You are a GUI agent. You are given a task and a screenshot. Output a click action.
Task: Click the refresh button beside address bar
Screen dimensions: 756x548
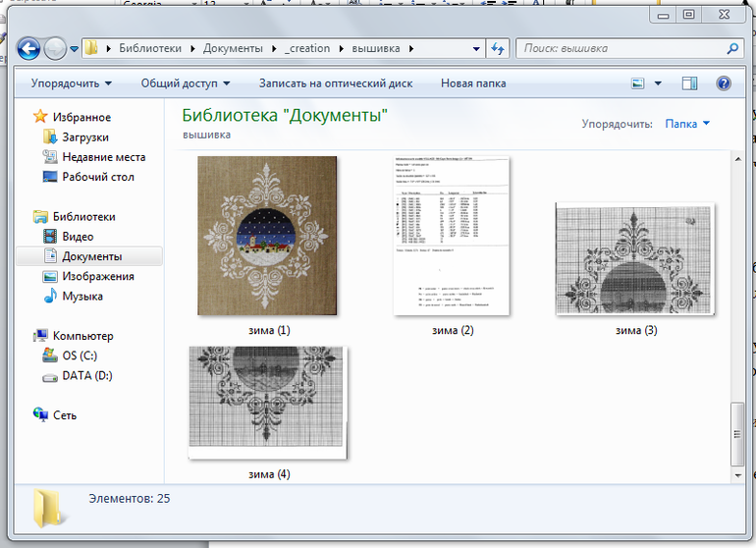pyautogui.click(x=497, y=48)
